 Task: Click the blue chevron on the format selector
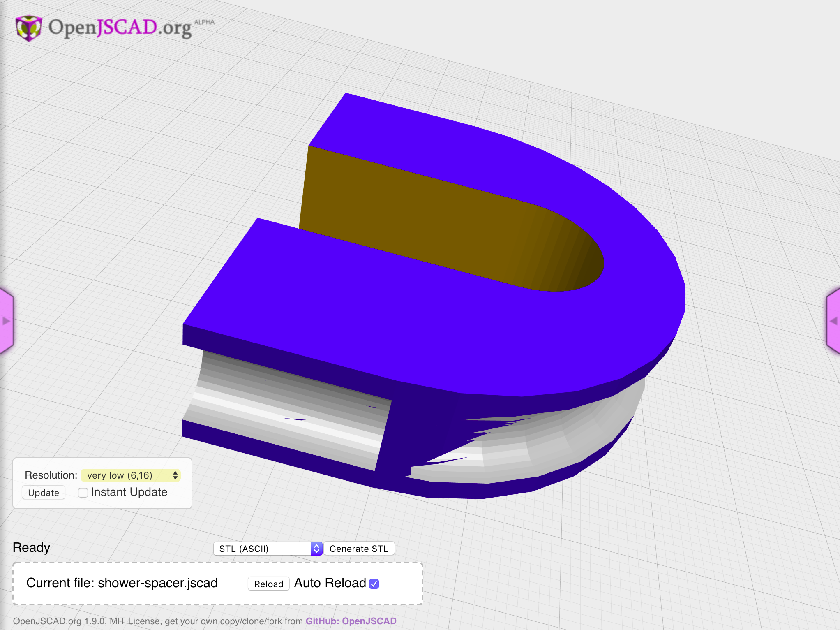(315, 548)
